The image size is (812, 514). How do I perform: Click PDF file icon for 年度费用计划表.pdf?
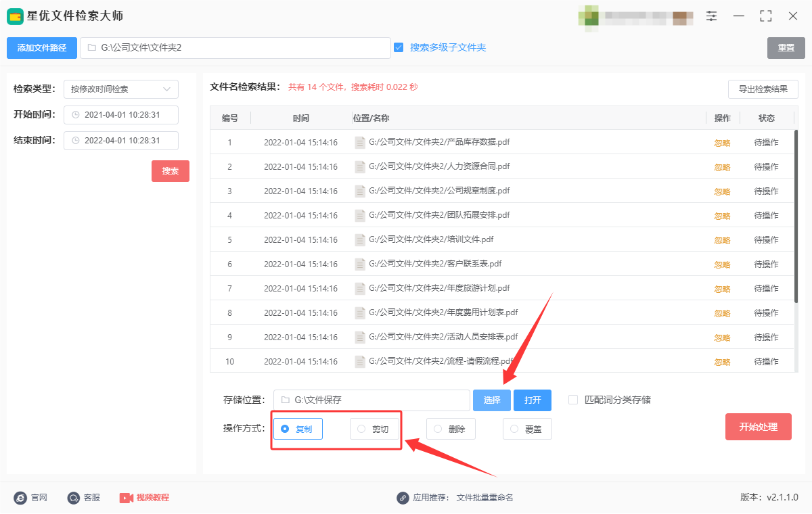360,313
